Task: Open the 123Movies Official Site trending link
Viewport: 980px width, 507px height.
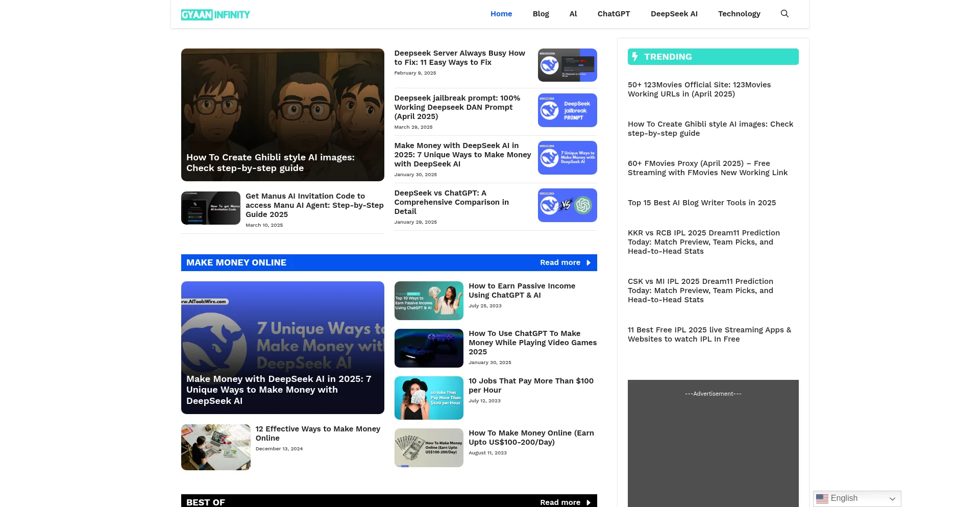Action: pyautogui.click(x=699, y=89)
